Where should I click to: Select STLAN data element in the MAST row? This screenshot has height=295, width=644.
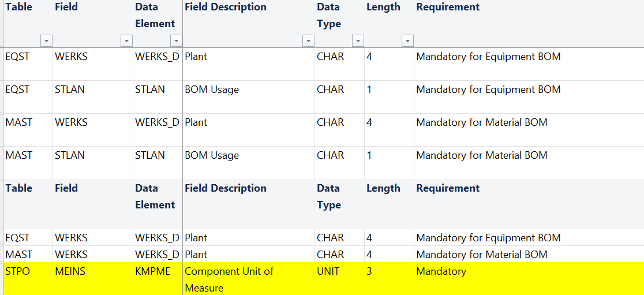(x=150, y=155)
